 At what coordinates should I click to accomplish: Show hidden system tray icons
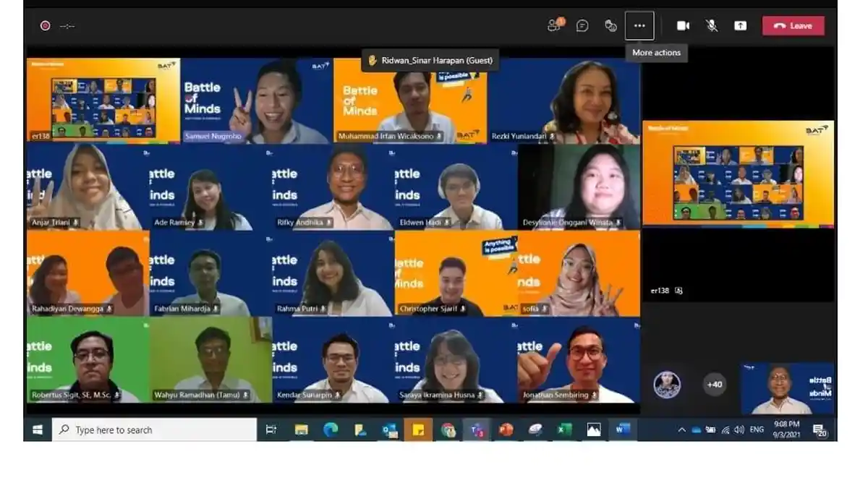point(681,429)
